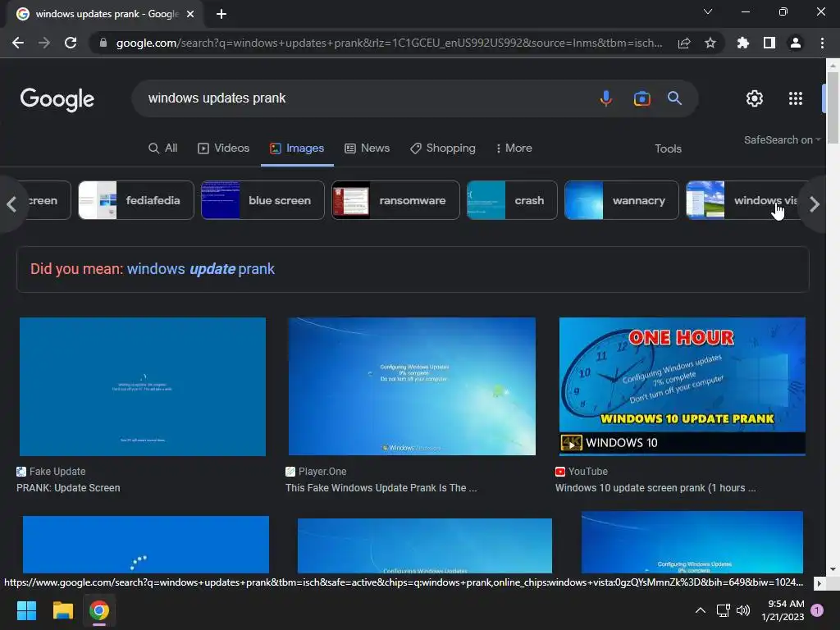
Task: Click the Google logo
Action: pyautogui.click(x=57, y=99)
